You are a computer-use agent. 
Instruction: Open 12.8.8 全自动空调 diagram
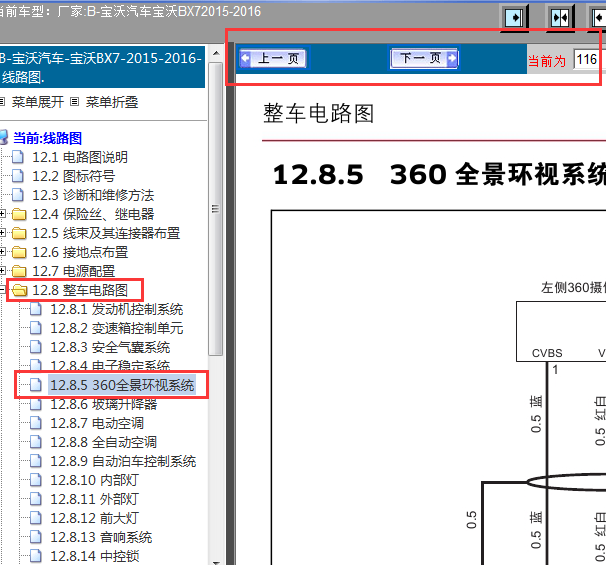(x=104, y=442)
